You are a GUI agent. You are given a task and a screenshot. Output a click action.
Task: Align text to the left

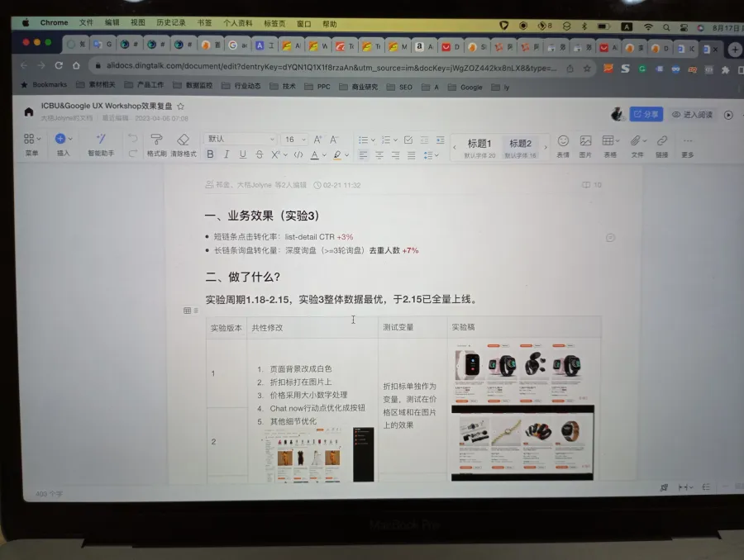tap(363, 155)
